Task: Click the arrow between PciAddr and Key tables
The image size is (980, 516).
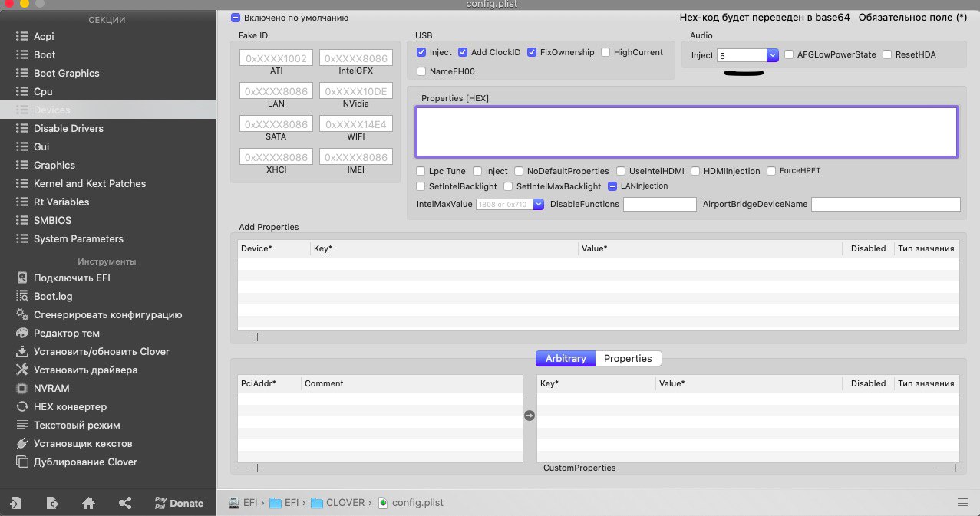Action: 530,416
